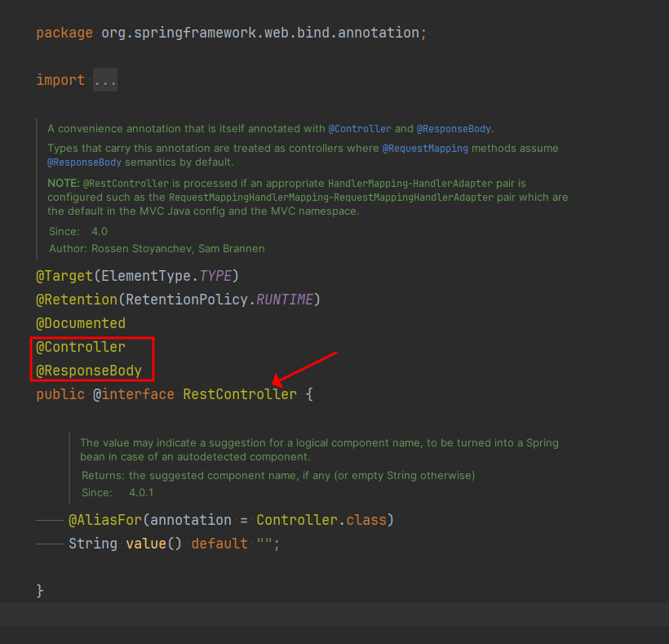Click the @AliasFor annotation
The height and width of the screenshot is (644, 669).
(105, 520)
